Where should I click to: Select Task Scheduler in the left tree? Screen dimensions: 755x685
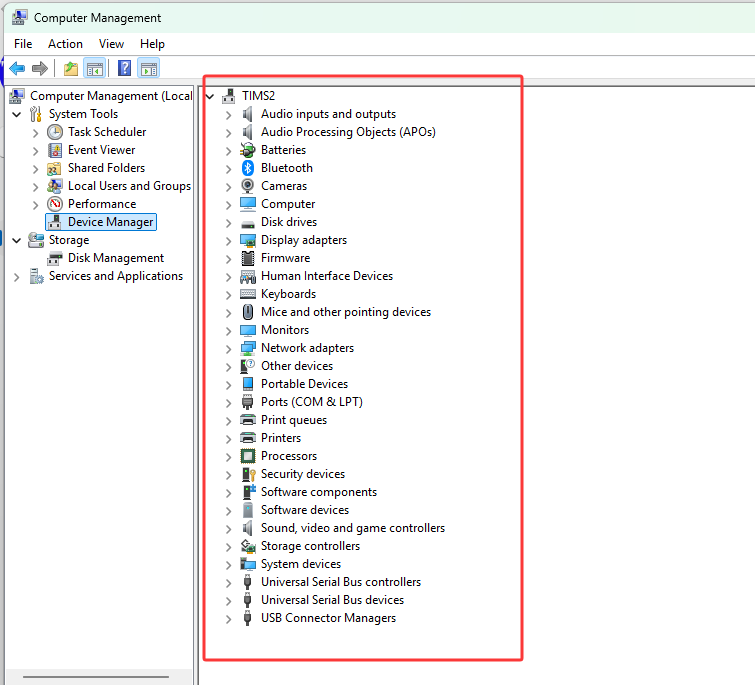pos(106,132)
